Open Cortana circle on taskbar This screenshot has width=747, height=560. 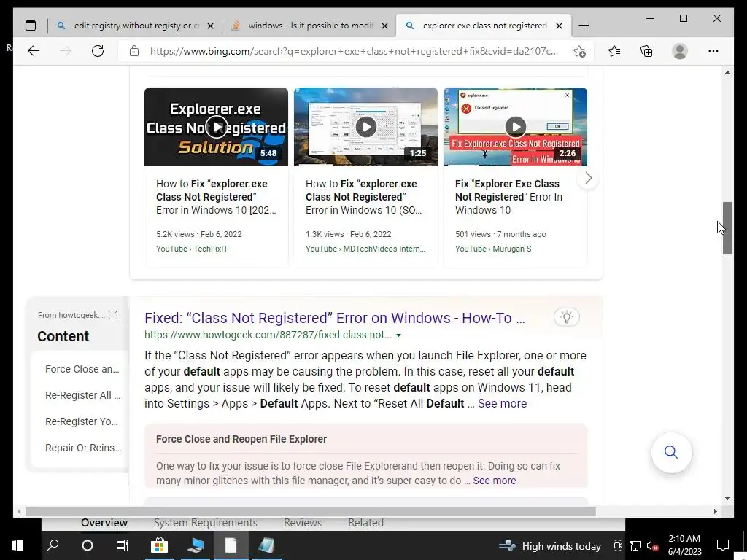[x=88, y=545]
